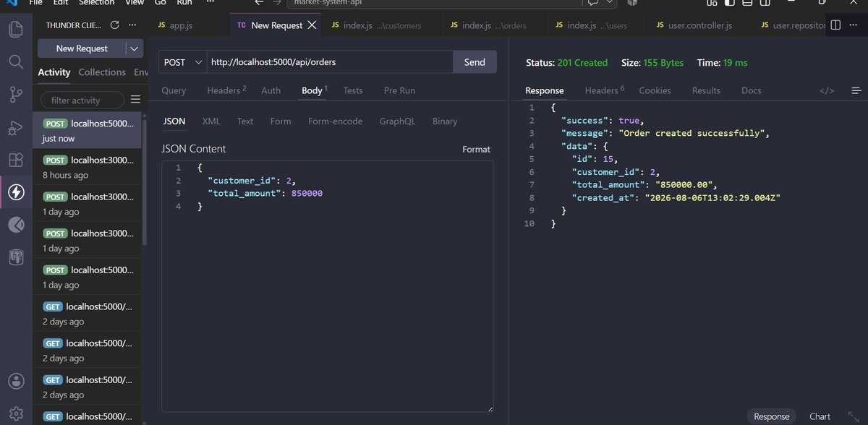Screen dimensions: 868x425
Task: Open the activity filter hamburger menu
Action: point(135,100)
